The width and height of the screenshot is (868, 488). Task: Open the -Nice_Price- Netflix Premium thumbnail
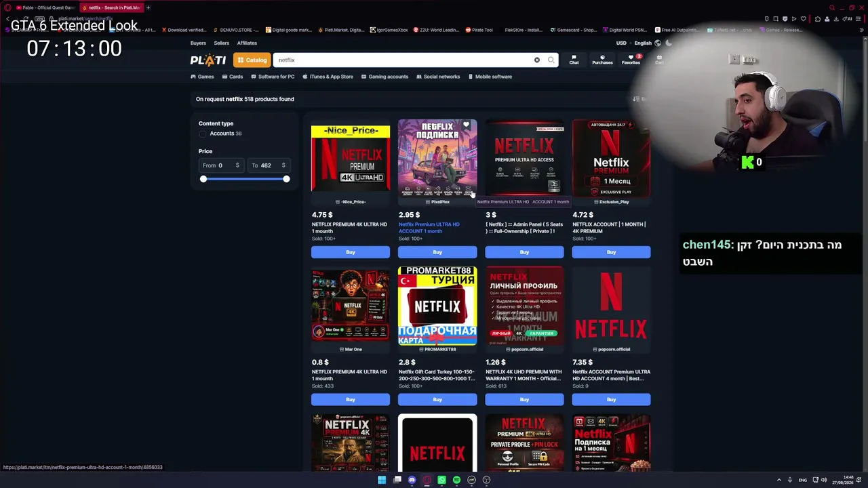tap(351, 159)
